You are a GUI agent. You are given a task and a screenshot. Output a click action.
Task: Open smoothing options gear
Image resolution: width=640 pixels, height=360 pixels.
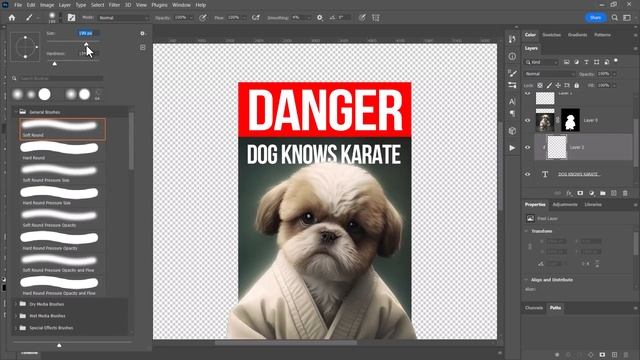click(x=320, y=18)
